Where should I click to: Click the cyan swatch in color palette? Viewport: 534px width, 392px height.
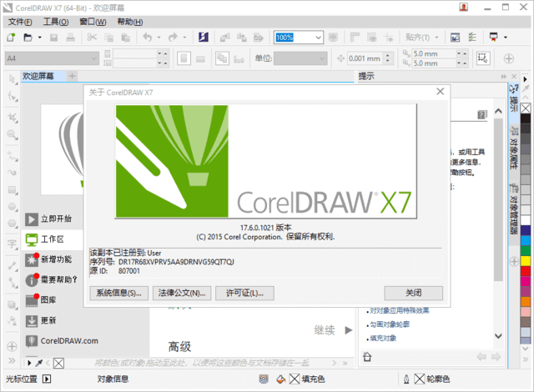(526, 240)
